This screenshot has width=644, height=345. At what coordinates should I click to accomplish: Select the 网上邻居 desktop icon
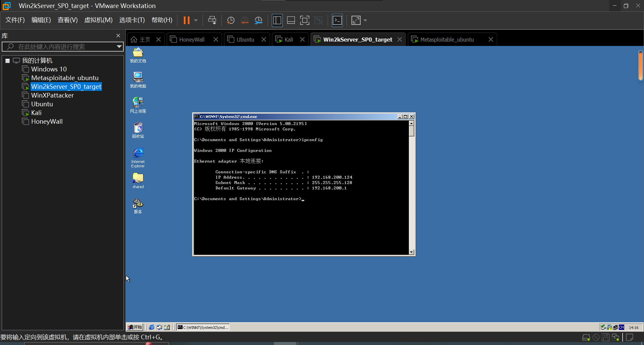tap(138, 105)
